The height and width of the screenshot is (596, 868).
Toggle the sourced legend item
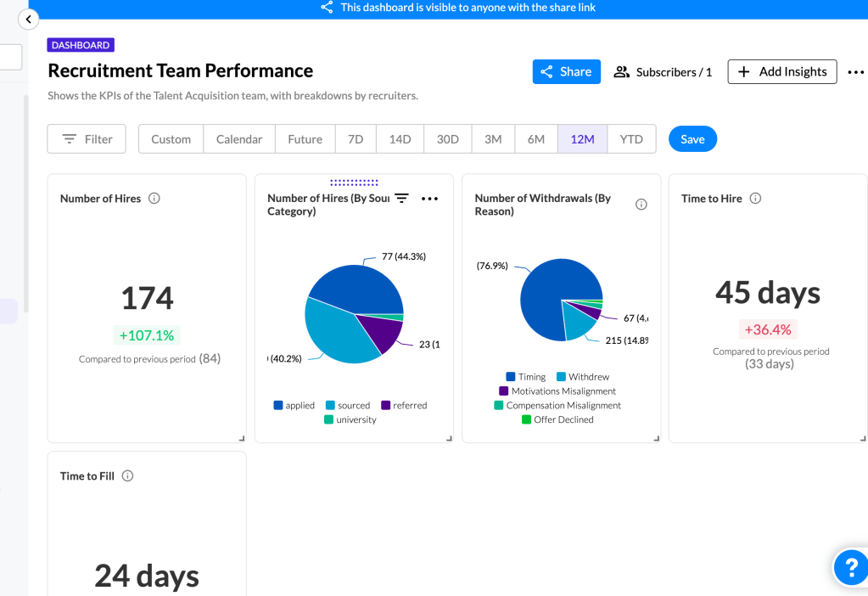pyautogui.click(x=347, y=406)
